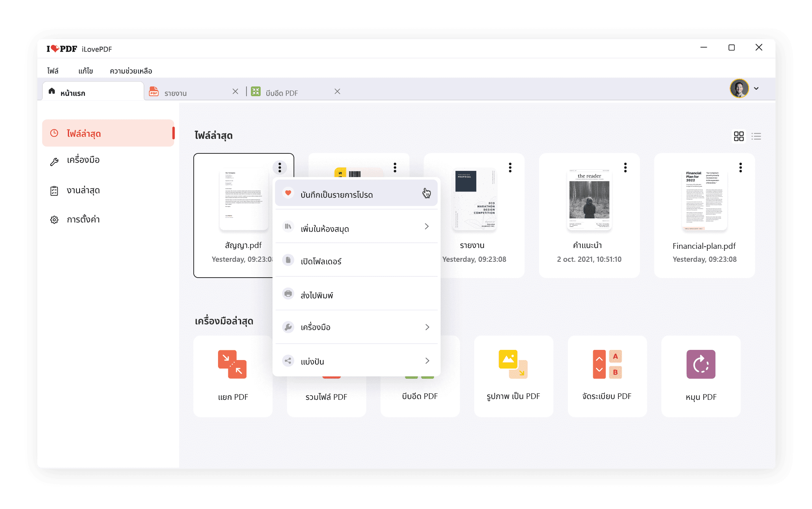This screenshot has height=509, width=812.
Task: Choose เพิ่มในห้องสมุด in context menu
Action: 356,226
